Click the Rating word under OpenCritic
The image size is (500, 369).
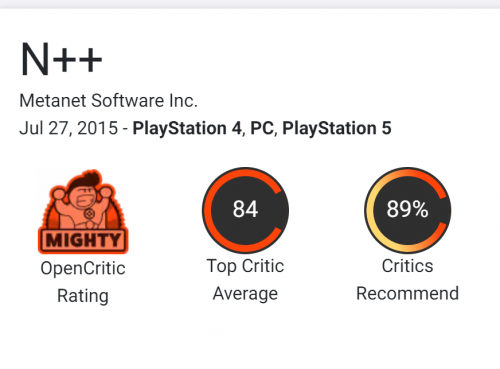[x=83, y=296]
